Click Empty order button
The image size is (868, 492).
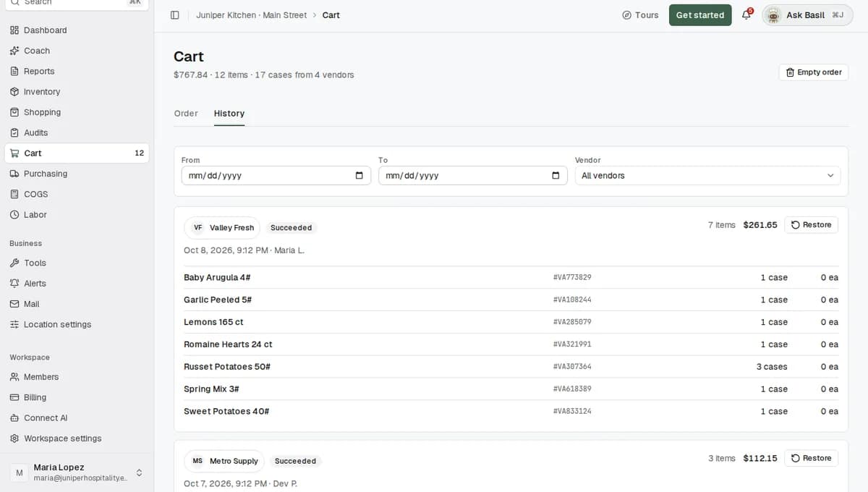pos(814,72)
